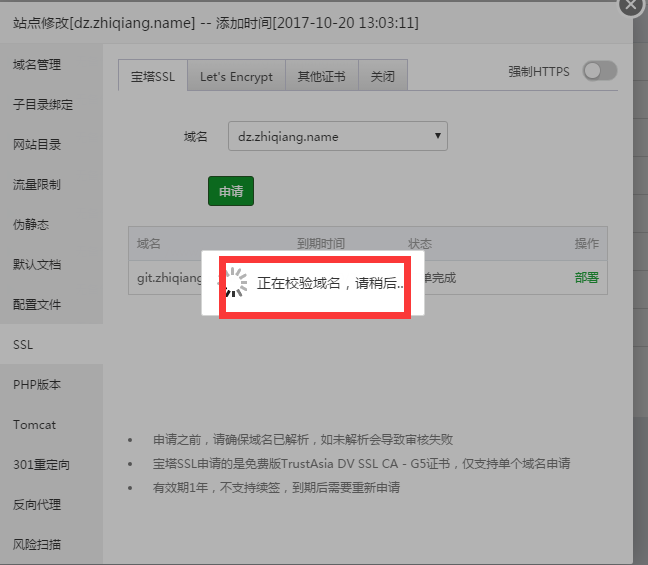Click the 状态 column header

click(420, 243)
